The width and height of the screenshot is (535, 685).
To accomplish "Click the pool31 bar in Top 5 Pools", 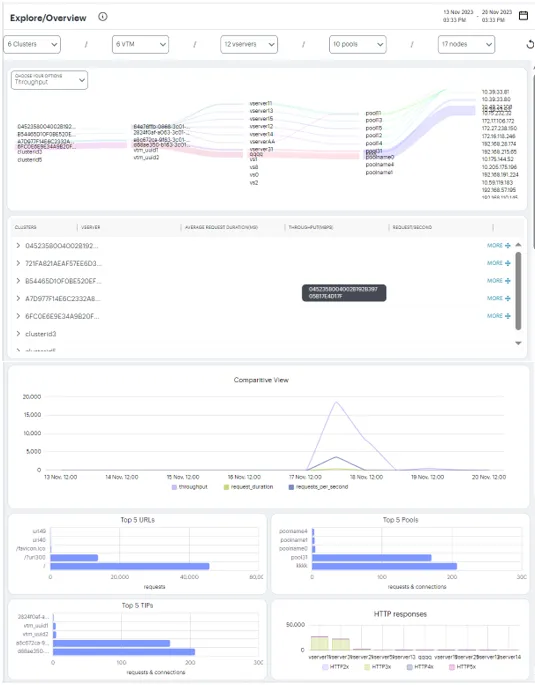I will (x=372, y=557).
